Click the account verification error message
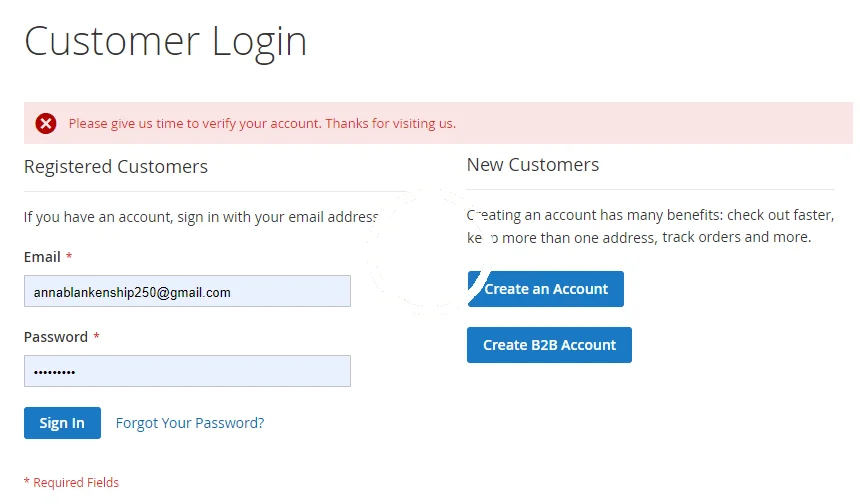Image resolution: width=860 pixels, height=504 pixels. 262,124
